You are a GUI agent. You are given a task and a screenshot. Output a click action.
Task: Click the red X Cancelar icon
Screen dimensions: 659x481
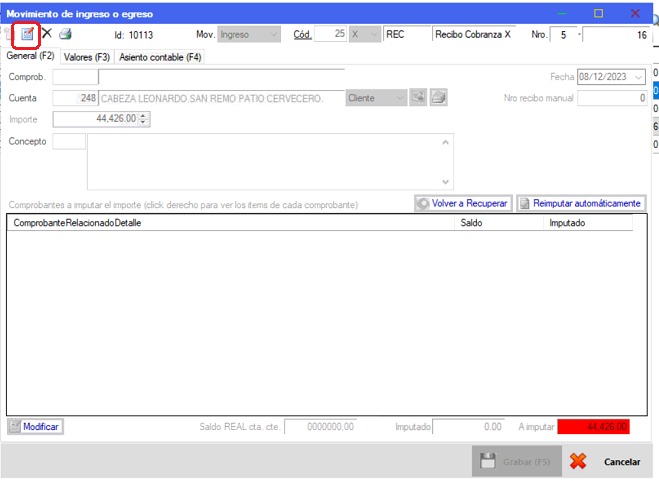click(x=578, y=461)
